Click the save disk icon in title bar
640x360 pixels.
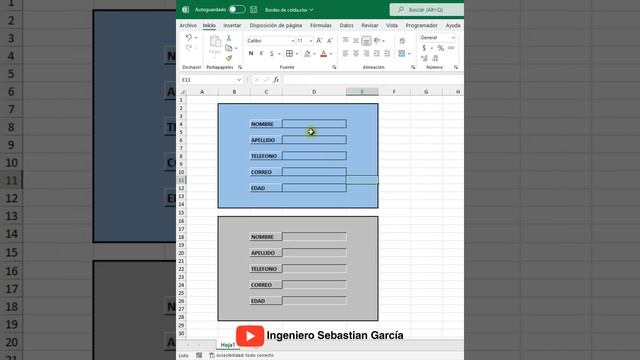pyautogui.click(x=253, y=10)
